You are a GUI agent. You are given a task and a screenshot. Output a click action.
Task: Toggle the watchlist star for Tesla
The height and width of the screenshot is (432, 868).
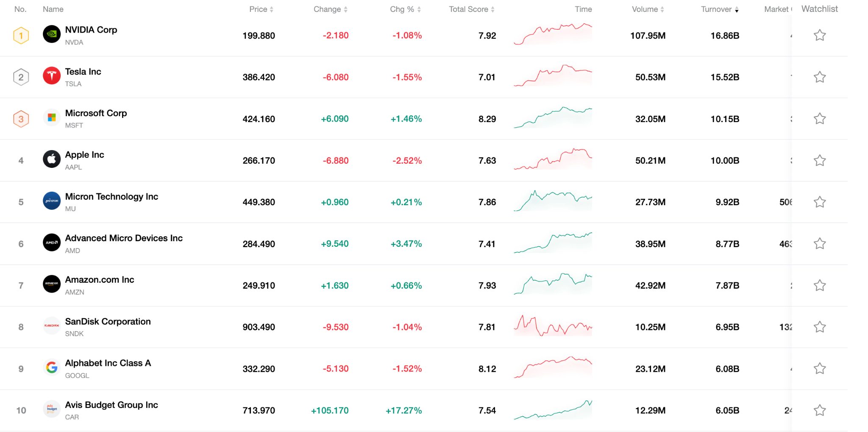[x=820, y=77]
